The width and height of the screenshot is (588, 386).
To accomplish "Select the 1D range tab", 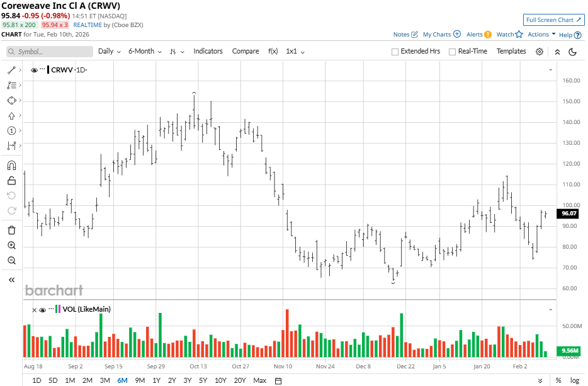I will click(x=37, y=380).
